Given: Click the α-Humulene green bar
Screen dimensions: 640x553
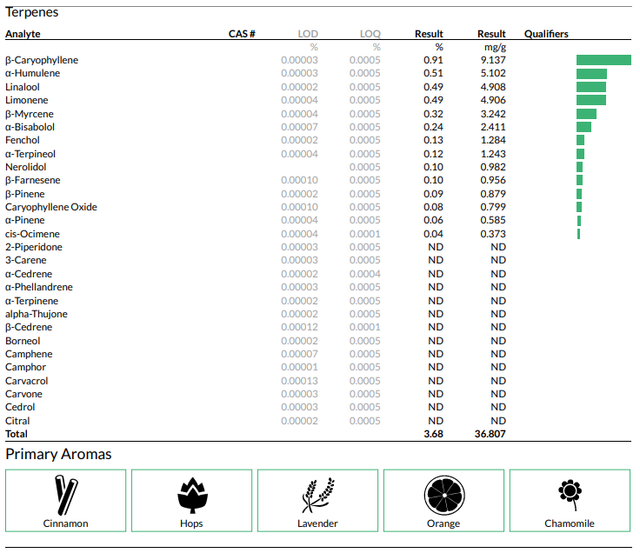Looking at the screenshot, I should 591,73.
